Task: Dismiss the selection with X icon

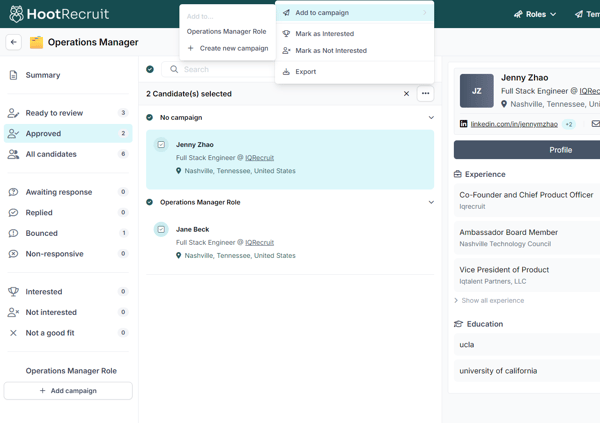Action: [406, 94]
